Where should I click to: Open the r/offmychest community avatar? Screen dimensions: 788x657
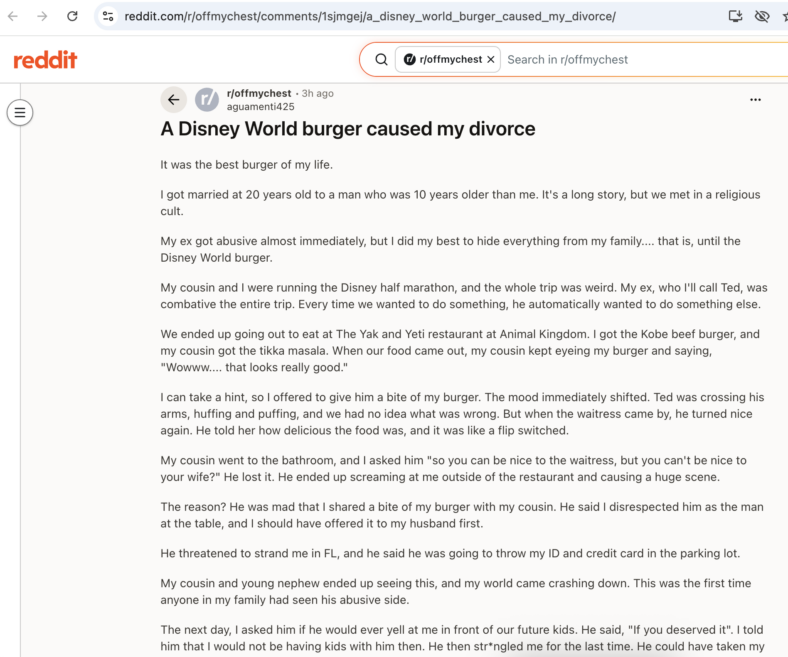(x=207, y=100)
